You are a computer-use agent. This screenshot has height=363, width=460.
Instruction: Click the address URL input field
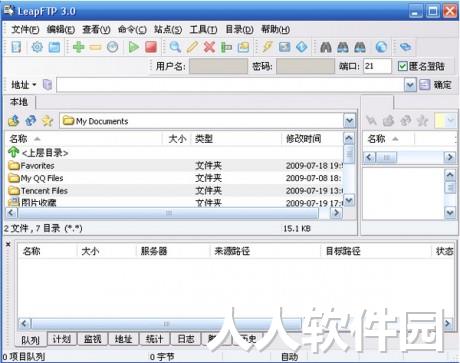(x=230, y=85)
